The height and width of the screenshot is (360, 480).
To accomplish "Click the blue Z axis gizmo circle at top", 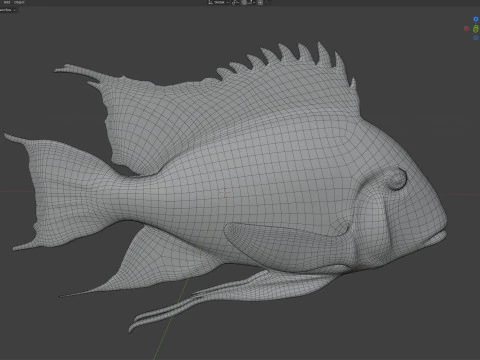I will point(476,19).
